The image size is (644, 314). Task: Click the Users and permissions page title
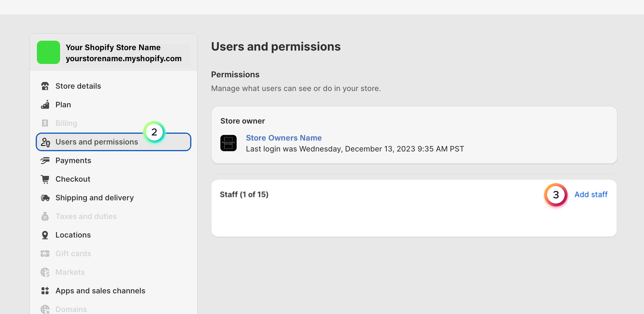tap(276, 47)
